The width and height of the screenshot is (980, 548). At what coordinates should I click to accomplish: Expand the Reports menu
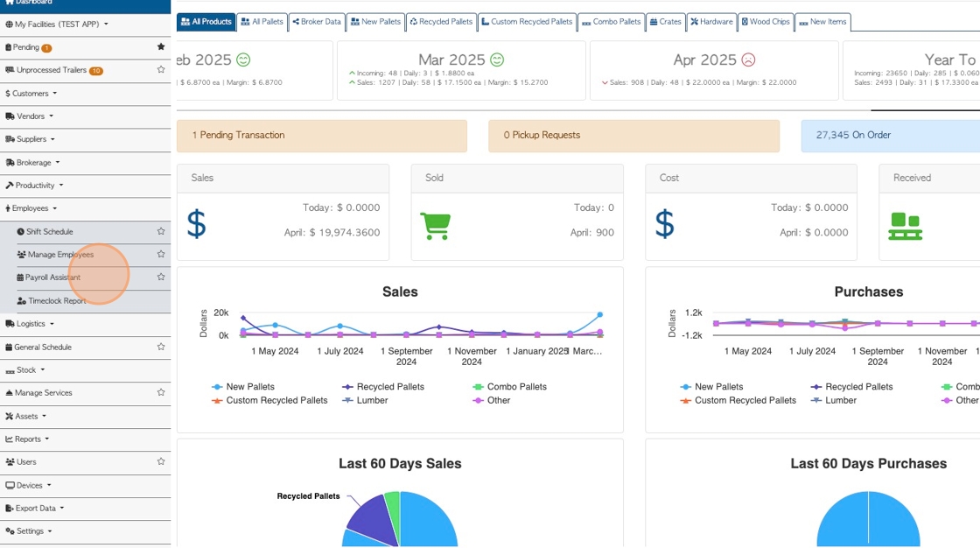point(86,439)
